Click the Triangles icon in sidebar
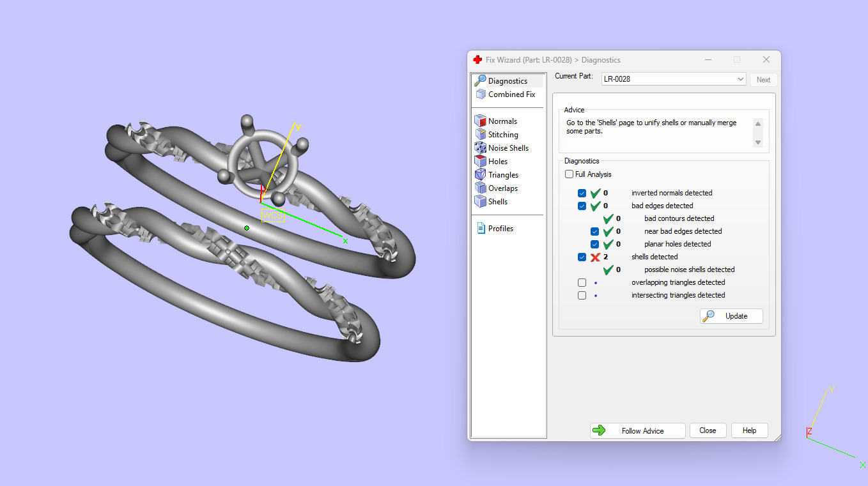Image resolution: width=868 pixels, height=486 pixels. click(x=480, y=174)
